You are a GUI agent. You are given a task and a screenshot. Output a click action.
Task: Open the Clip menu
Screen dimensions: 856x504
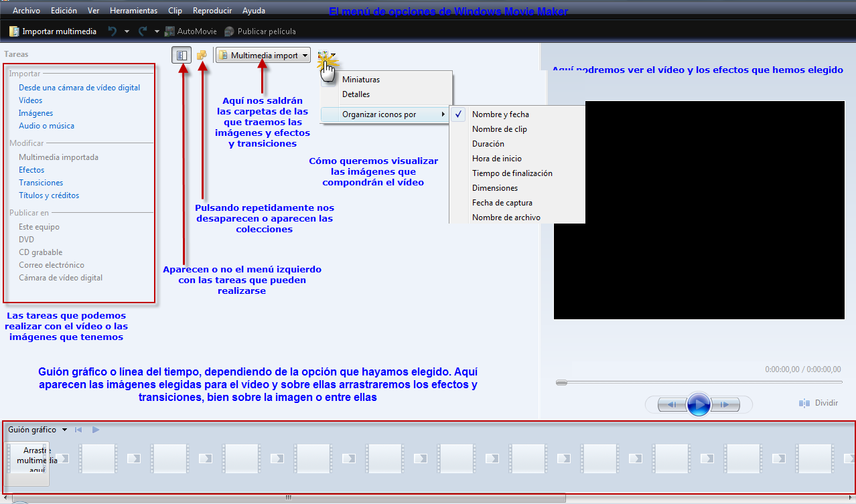click(x=175, y=11)
